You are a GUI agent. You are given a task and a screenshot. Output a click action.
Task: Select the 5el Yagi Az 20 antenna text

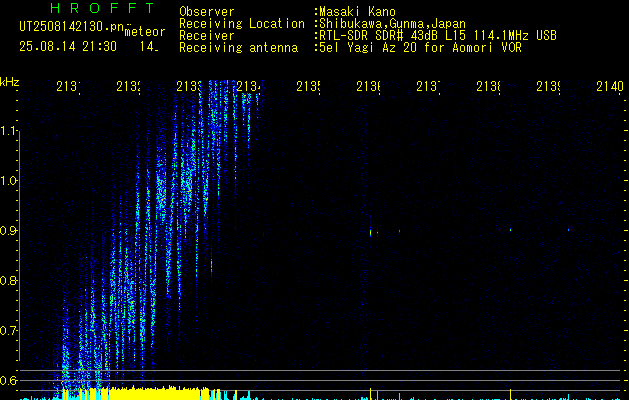pos(420,48)
